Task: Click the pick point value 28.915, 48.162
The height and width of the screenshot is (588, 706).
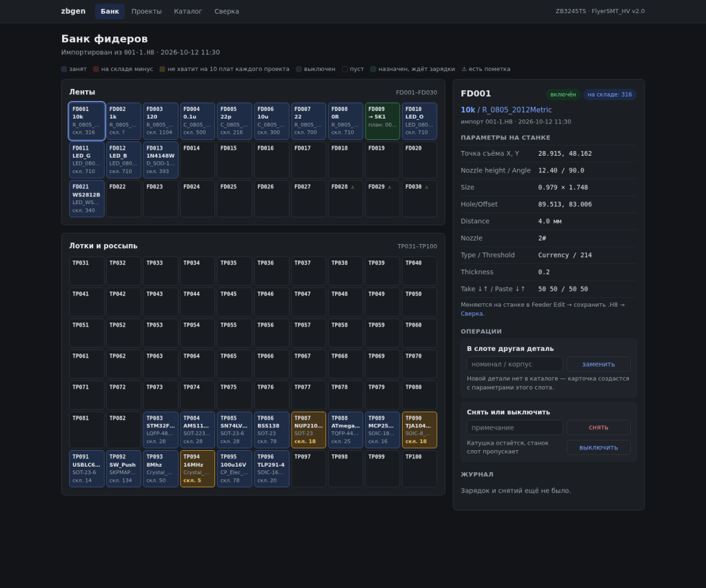Action: [565, 154]
